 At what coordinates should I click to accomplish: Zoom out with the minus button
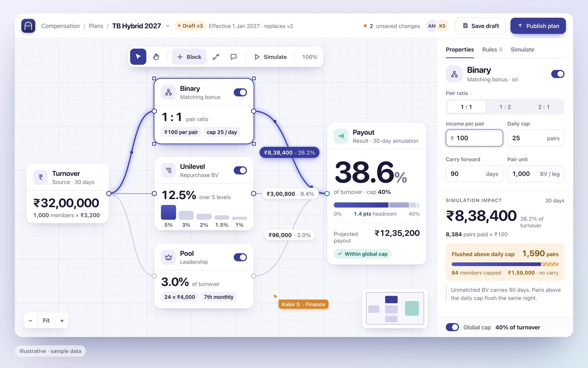pos(31,321)
